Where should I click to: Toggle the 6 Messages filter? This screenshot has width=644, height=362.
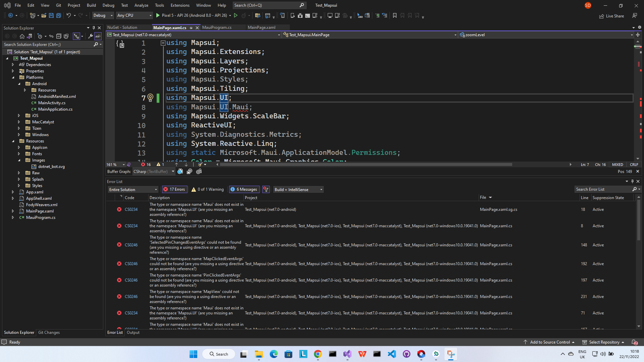tap(244, 189)
